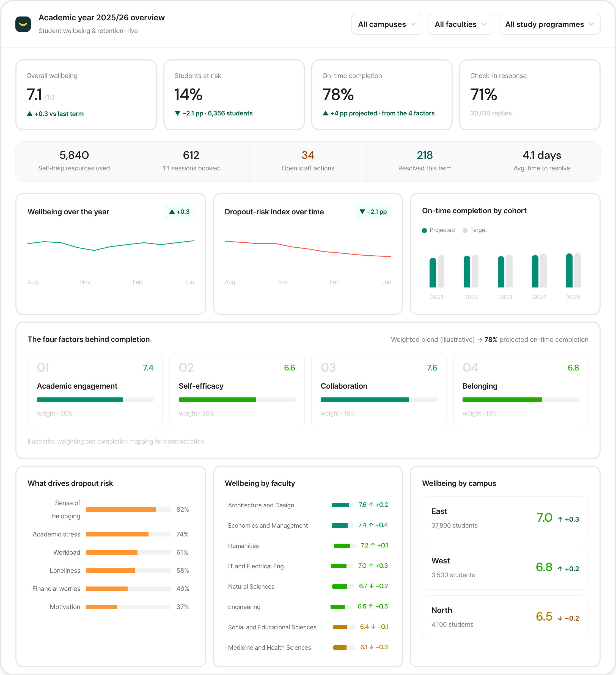Screen dimensions: 616x675
Task: Open the Academic engagement factor card
Action: tap(95, 390)
